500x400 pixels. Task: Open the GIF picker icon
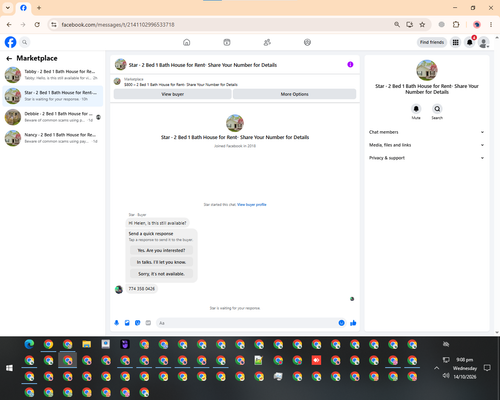click(148, 323)
